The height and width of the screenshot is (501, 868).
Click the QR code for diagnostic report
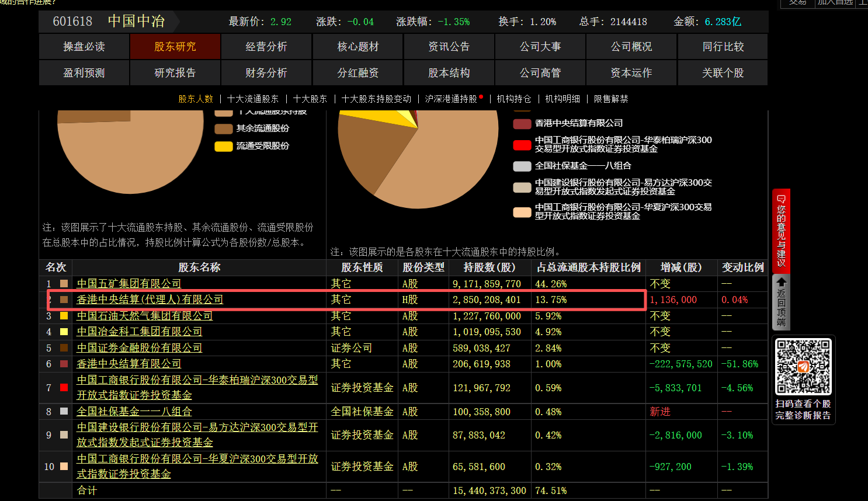803,367
